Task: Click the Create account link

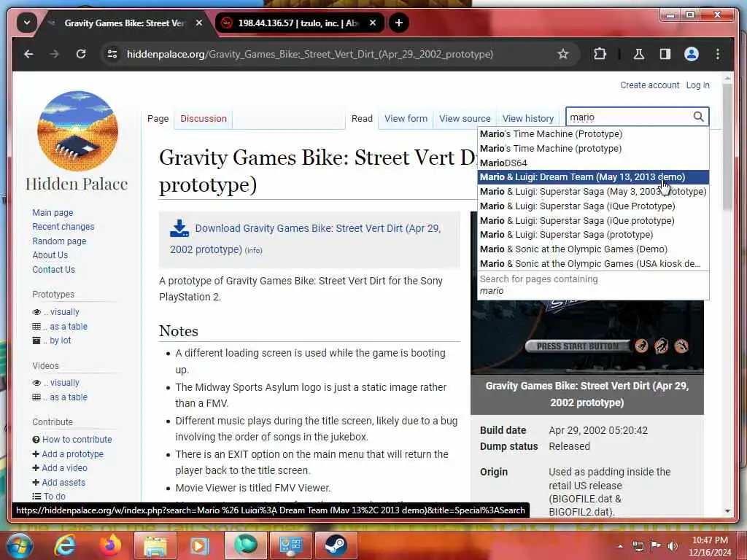Action: click(649, 85)
